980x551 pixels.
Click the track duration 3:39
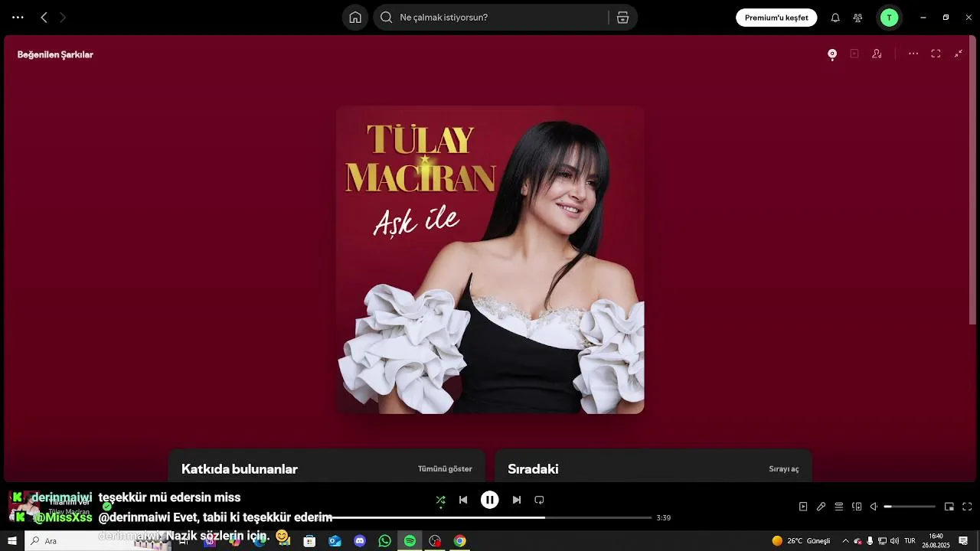tap(664, 518)
